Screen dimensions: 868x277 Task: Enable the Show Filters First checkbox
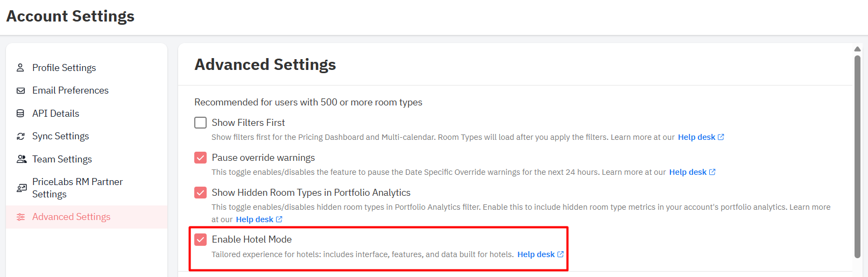coord(200,123)
